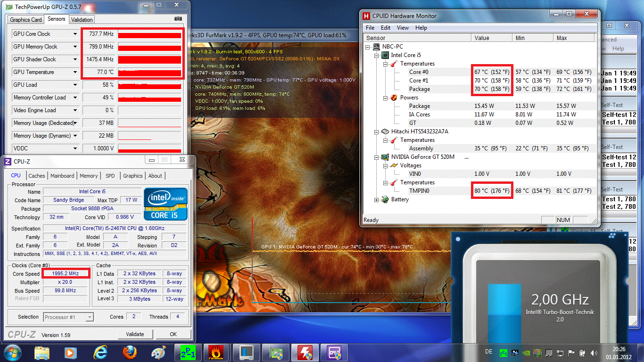
Task: Open the VDDC sensor dropdown in GPU-Z
Action: [75, 148]
